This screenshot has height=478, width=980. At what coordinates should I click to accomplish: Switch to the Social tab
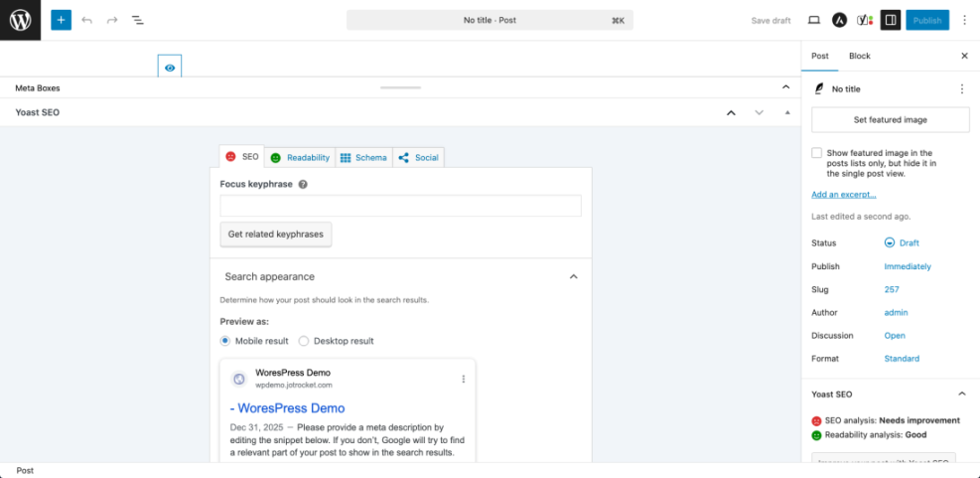point(419,158)
